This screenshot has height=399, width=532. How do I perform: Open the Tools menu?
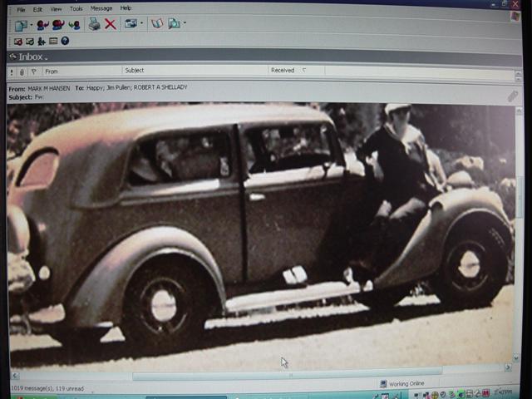tap(76, 8)
